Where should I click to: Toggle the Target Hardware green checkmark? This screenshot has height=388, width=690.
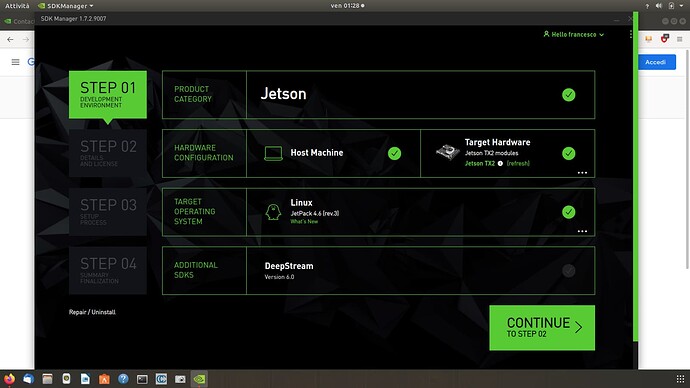(568, 153)
